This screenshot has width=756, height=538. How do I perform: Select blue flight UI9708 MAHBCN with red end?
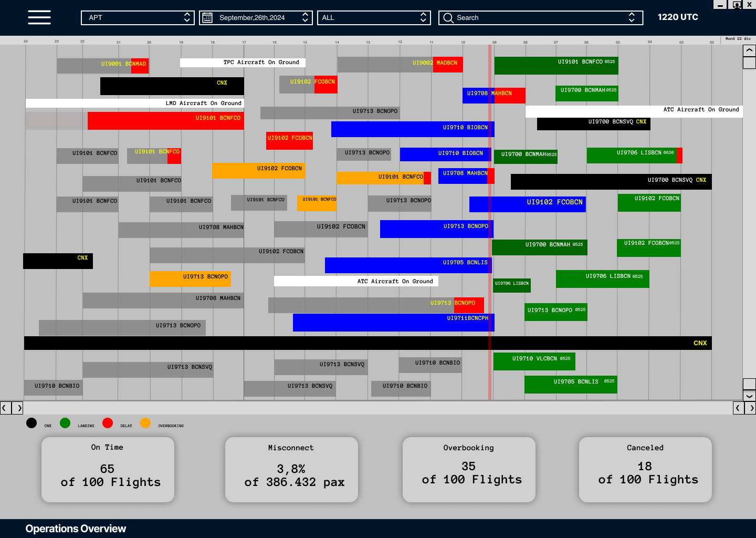click(x=493, y=96)
